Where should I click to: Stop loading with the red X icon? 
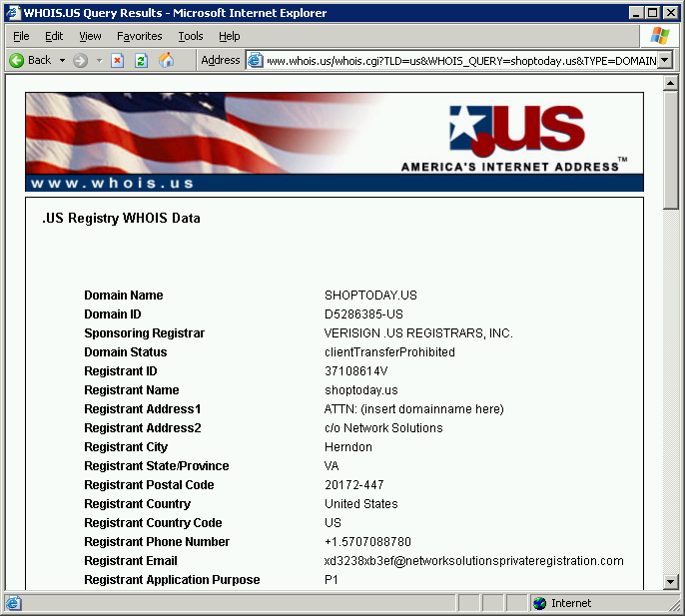117,60
